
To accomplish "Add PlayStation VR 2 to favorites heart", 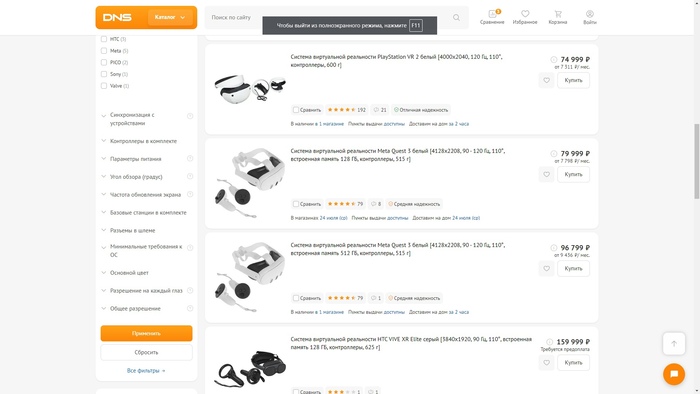I will coord(546,80).
